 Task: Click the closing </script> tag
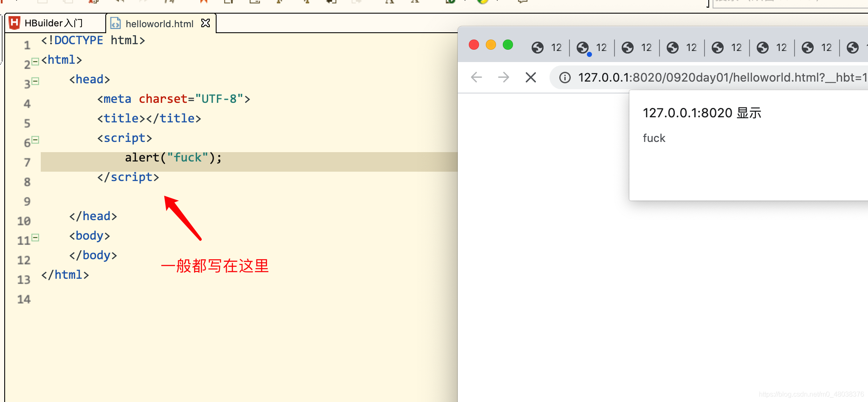point(128,177)
